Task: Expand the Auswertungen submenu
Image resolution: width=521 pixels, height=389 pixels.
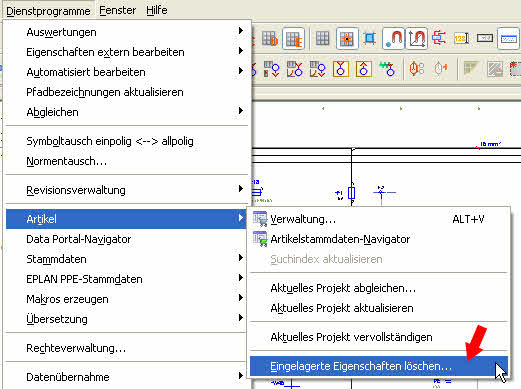Action: (127, 32)
